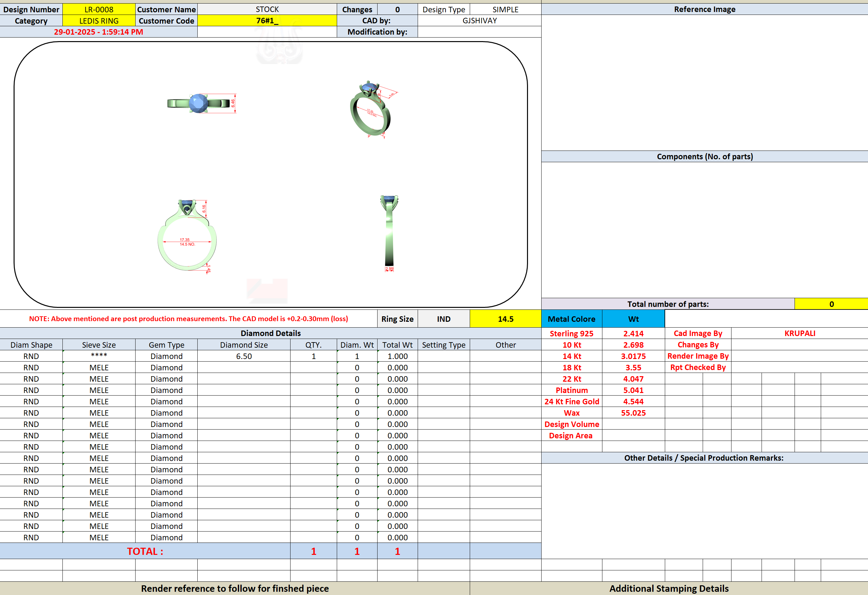Click the red NOTE about post production measurements

pyautogui.click(x=188, y=319)
